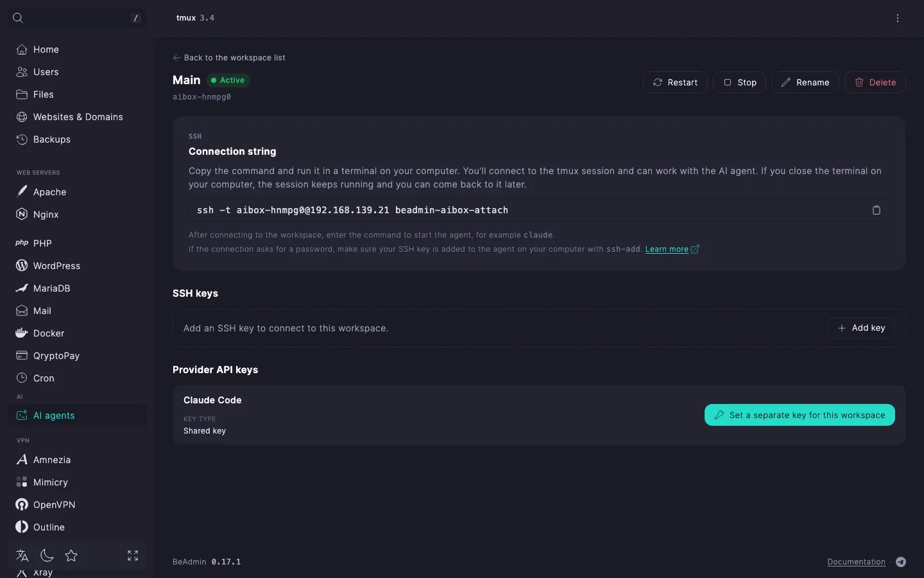Open the three-dot options menu
The height and width of the screenshot is (578, 924).
(x=898, y=18)
